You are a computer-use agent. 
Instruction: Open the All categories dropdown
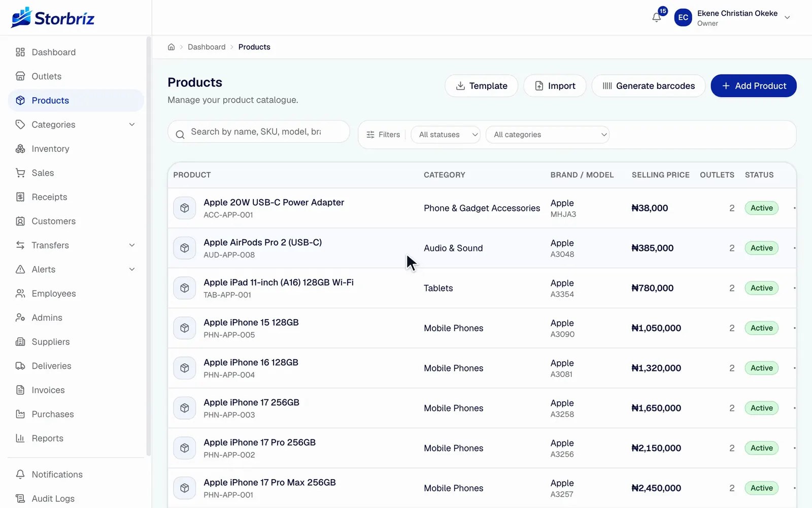pos(548,135)
